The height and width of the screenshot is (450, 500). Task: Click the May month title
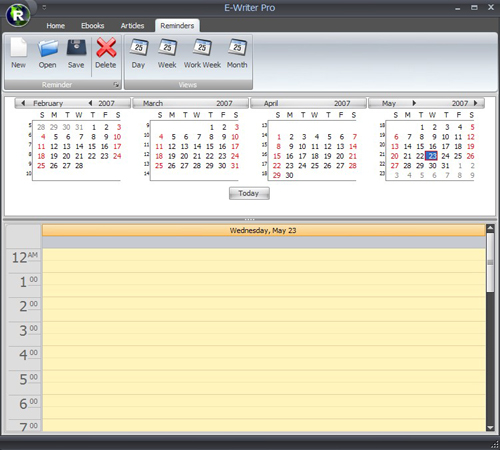click(389, 103)
